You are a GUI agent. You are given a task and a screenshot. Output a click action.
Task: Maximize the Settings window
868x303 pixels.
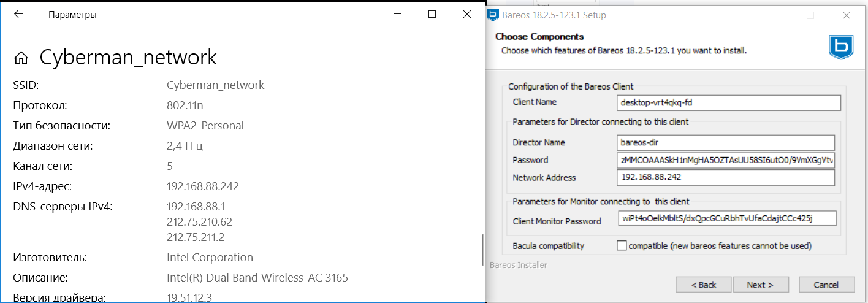pos(432,14)
